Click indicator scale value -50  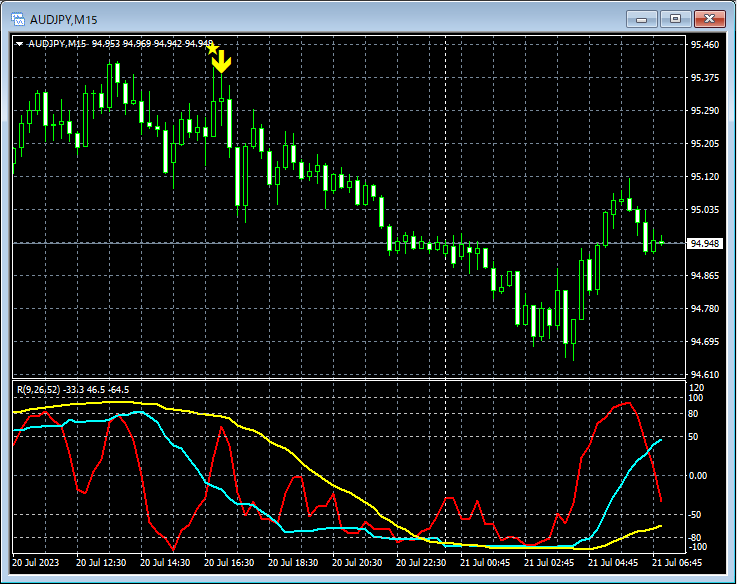pyautogui.click(x=696, y=515)
